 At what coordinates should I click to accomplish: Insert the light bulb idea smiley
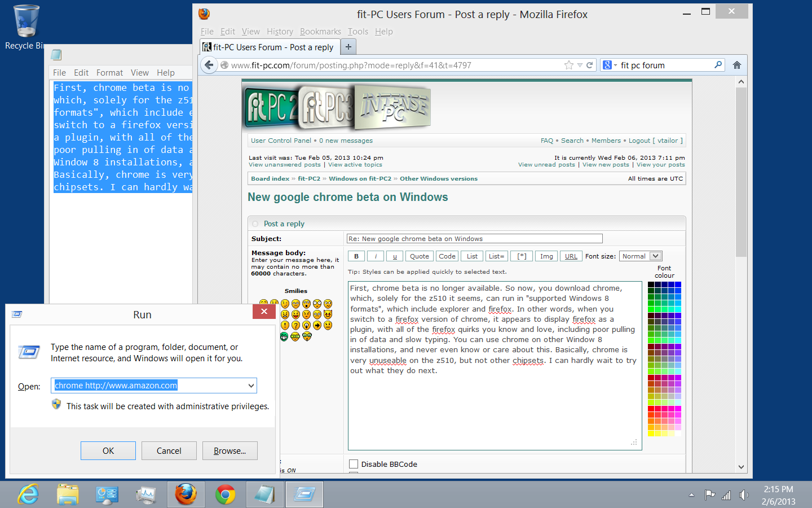(306, 325)
